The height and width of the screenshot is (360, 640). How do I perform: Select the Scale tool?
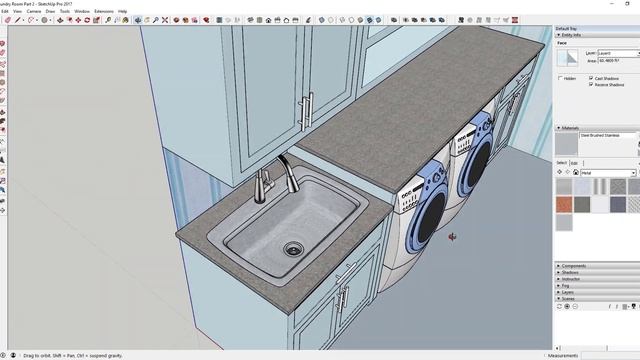tap(96, 20)
